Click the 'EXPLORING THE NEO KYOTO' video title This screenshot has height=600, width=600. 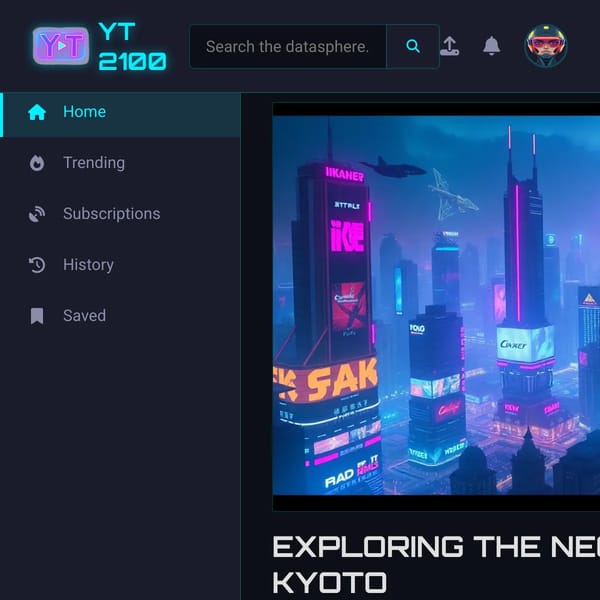(x=436, y=564)
